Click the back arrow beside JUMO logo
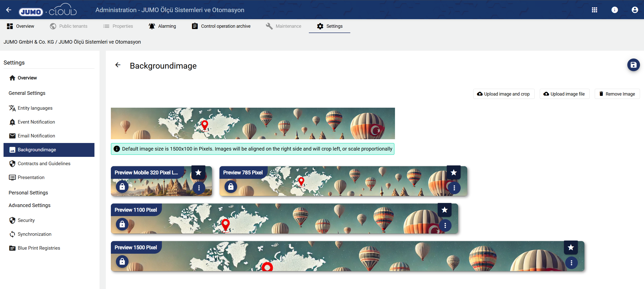 point(9,10)
